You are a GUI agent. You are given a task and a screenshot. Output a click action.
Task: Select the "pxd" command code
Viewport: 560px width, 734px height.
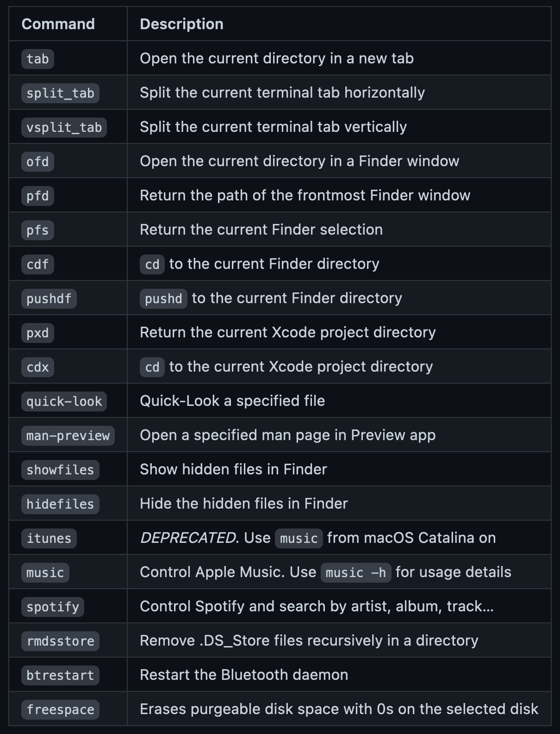click(37, 333)
